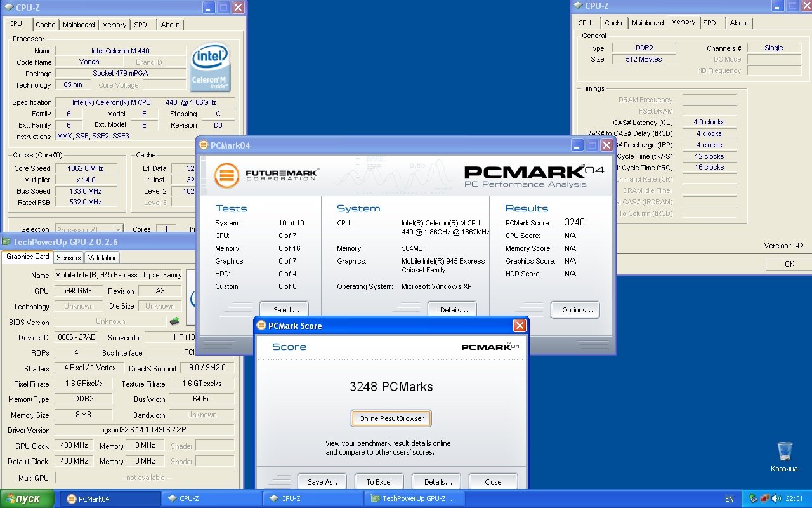The image size is (812, 508).
Task: Switch to the TechPowerUp GPU-Z taskbar item
Action: (x=414, y=498)
